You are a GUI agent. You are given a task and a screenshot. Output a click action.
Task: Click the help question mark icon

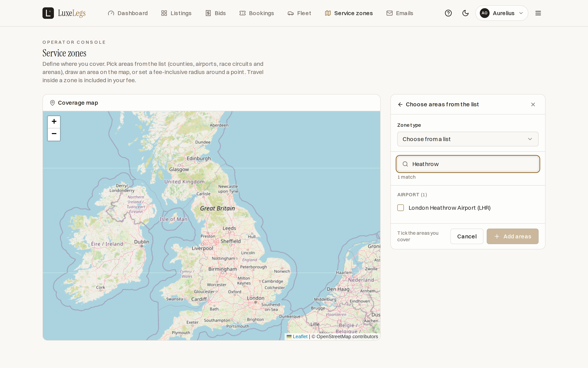[x=448, y=13]
